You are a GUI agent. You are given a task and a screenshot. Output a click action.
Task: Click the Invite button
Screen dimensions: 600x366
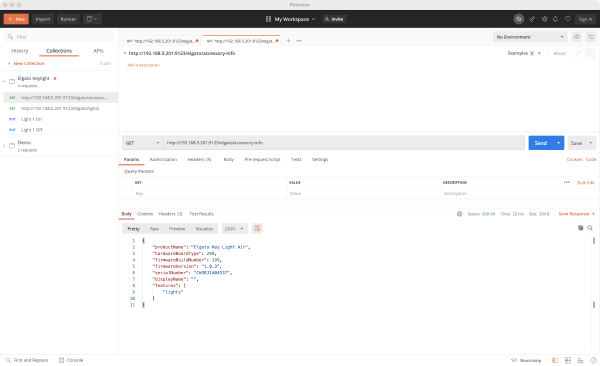334,19
